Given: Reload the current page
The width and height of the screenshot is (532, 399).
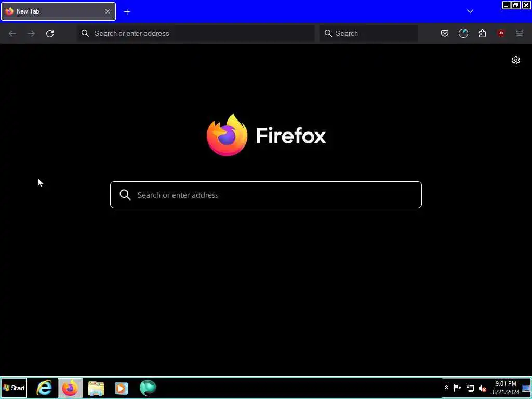Looking at the screenshot, I should 50,33.
